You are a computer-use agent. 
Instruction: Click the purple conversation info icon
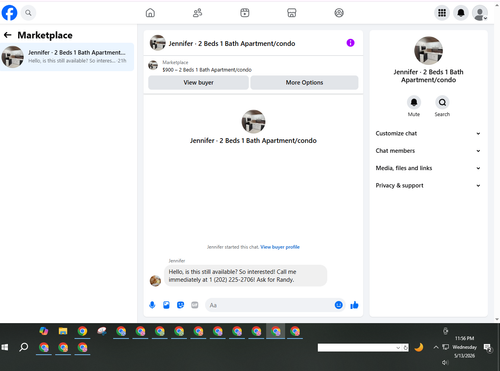350,43
